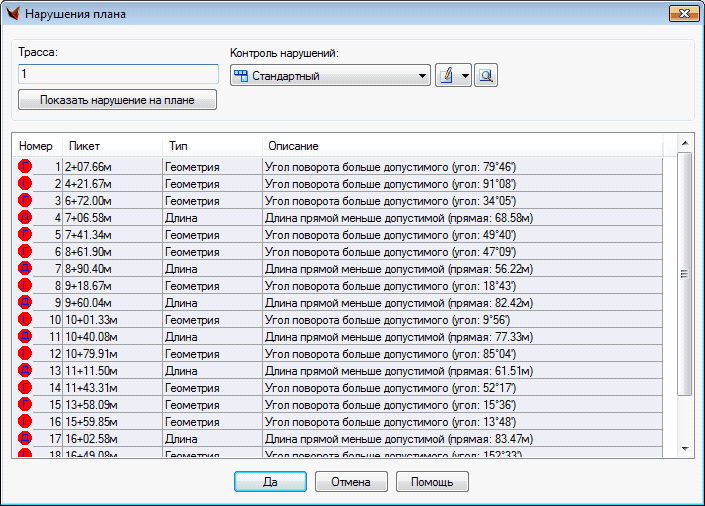Click the Описание column header
The width and height of the screenshot is (705, 506).
click(x=470, y=146)
